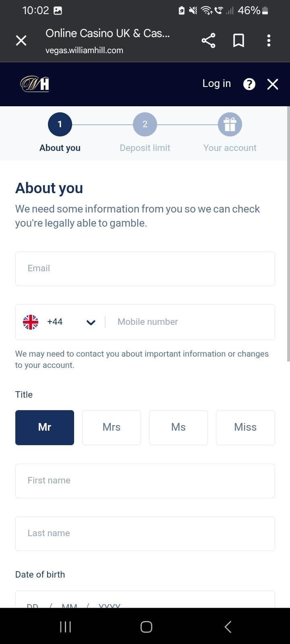Tap the UK flag next to +44
This screenshot has width=290, height=644.
30,322
